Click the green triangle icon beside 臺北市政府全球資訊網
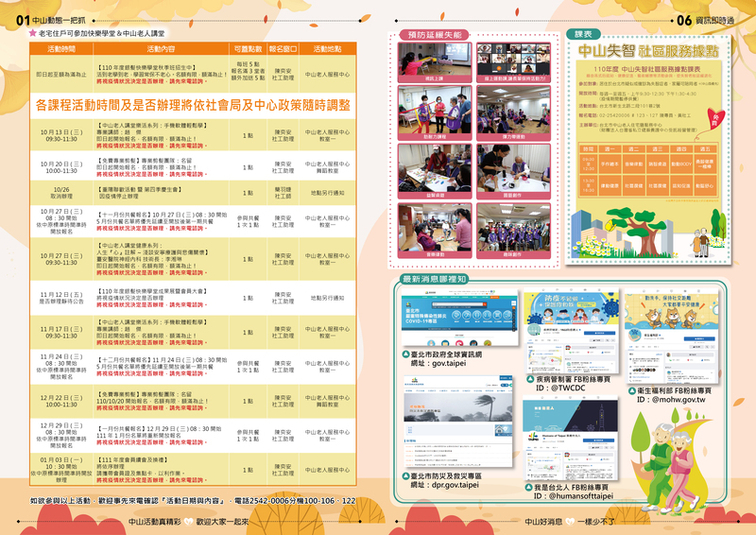The image size is (756, 535). (407, 354)
